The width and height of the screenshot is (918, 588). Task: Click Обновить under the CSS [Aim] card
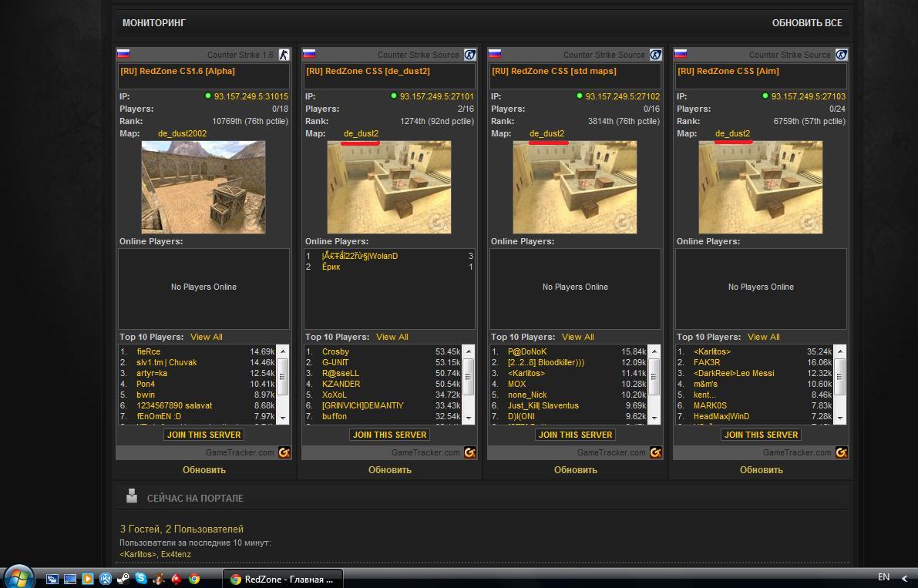coord(761,470)
